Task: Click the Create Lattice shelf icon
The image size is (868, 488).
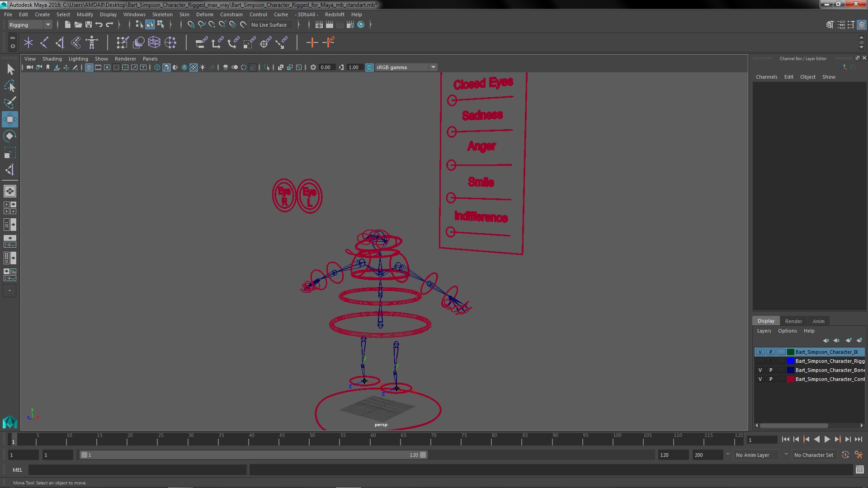Action: coord(154,42)
